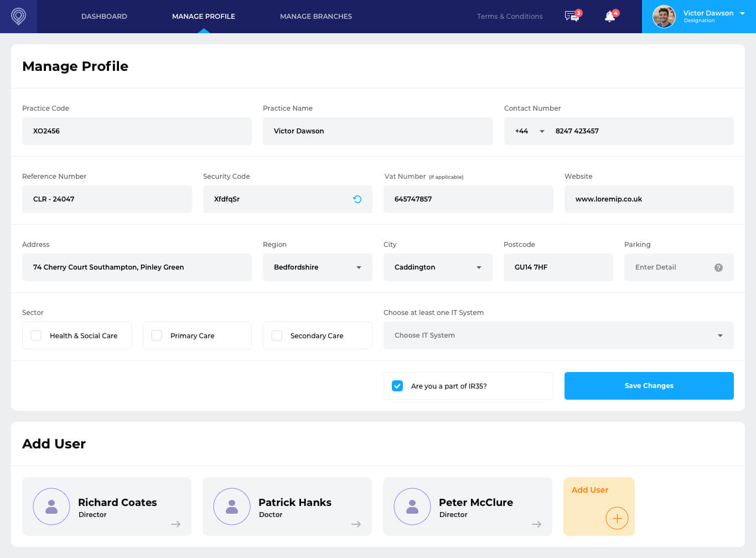Click the Reference Number field CLR - 24047

(107, 199)
